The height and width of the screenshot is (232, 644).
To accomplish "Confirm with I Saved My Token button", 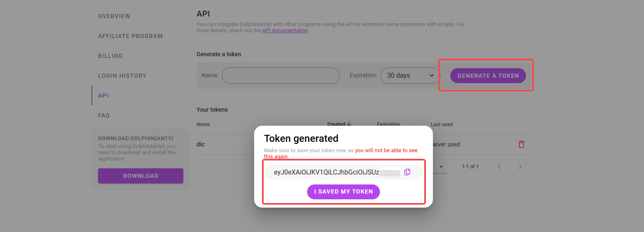I will point(344,192).
